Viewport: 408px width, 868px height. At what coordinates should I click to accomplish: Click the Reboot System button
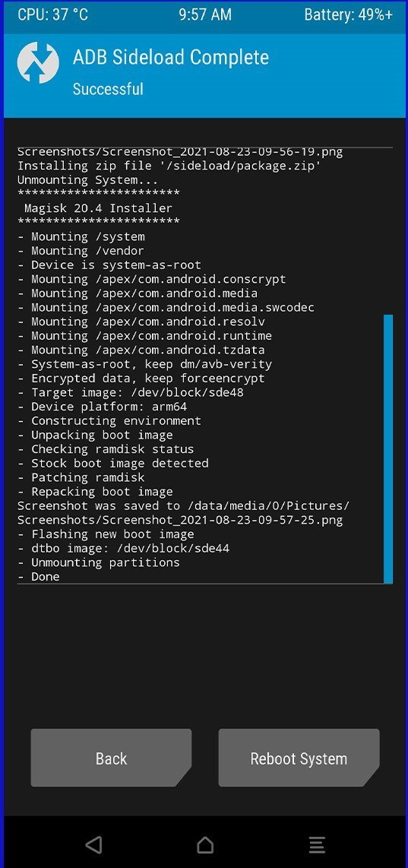pyautogui.click(x=299, y=758)
